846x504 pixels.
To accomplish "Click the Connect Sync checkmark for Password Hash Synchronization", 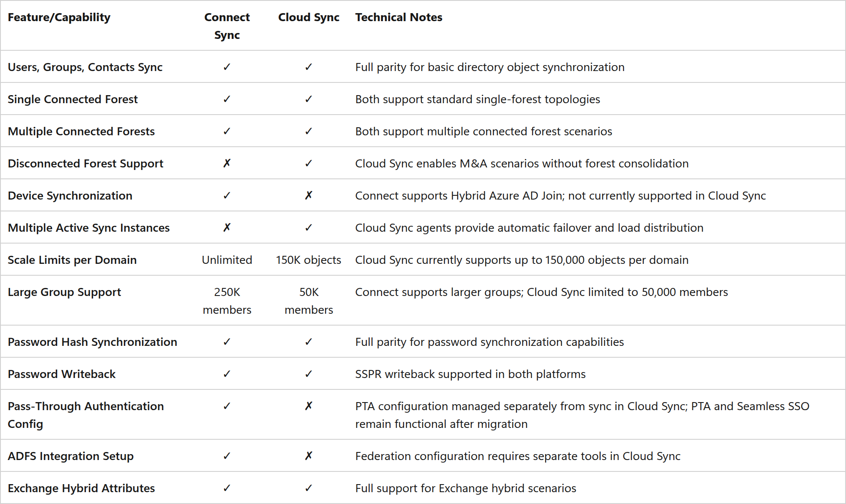I will (x=227, y=342).
